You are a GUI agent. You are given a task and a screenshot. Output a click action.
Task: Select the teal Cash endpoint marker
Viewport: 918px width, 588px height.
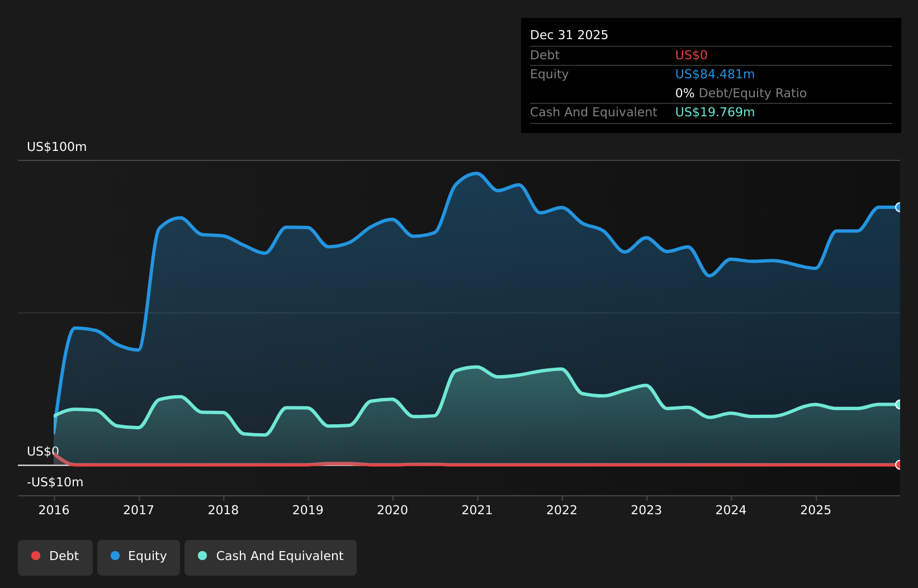(899, 404)
